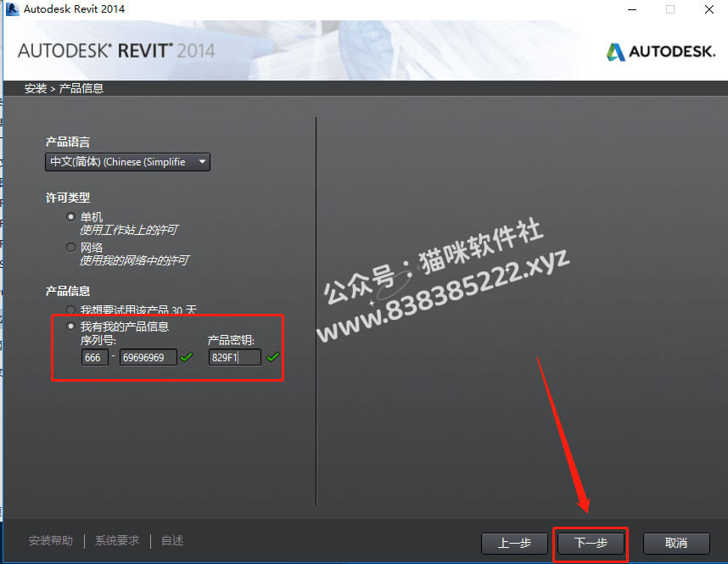728x564 pixels.
Task: Click the Autodesk logo at top right
Action: [661, 52]
